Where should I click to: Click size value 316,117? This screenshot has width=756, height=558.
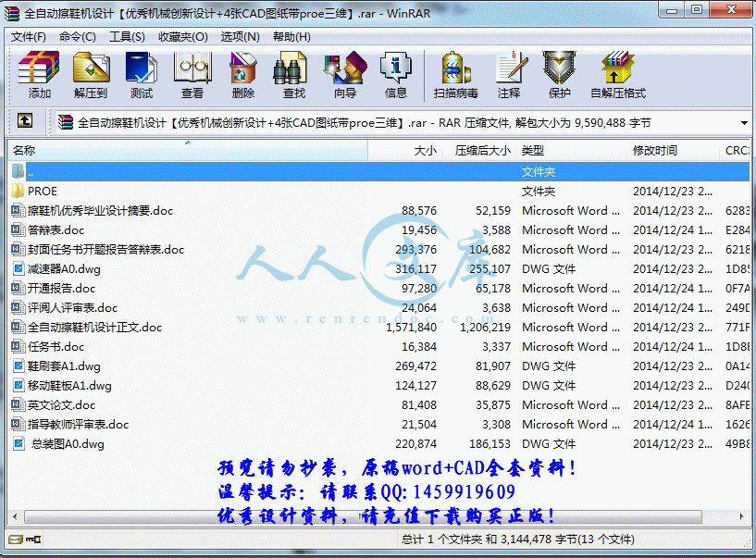tap(416, 268)
